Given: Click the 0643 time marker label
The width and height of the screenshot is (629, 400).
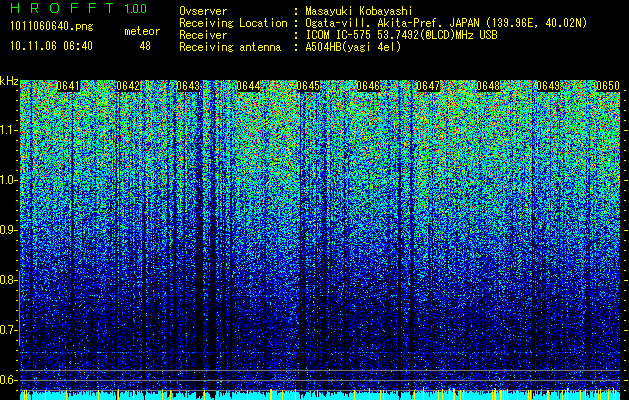Looking at the screenshot, I should [x=188, y=86].
